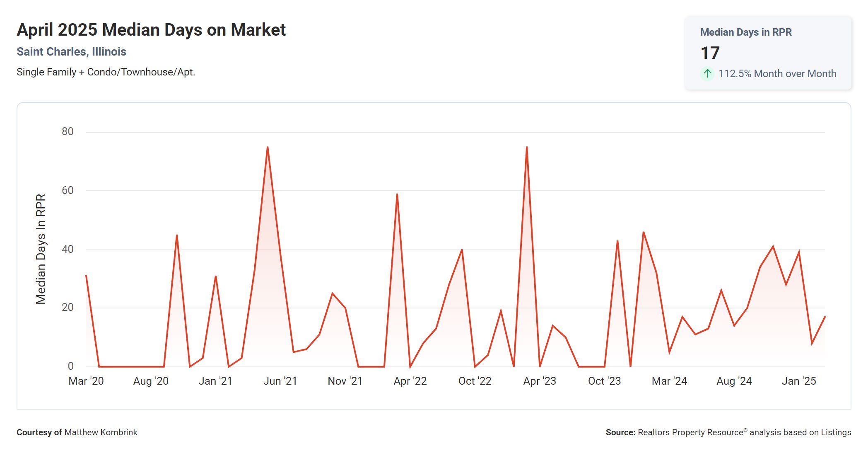Click the 80 y-axis tick label
The width and height of the screenshot is (868, 456).
(x=68, y=132)
